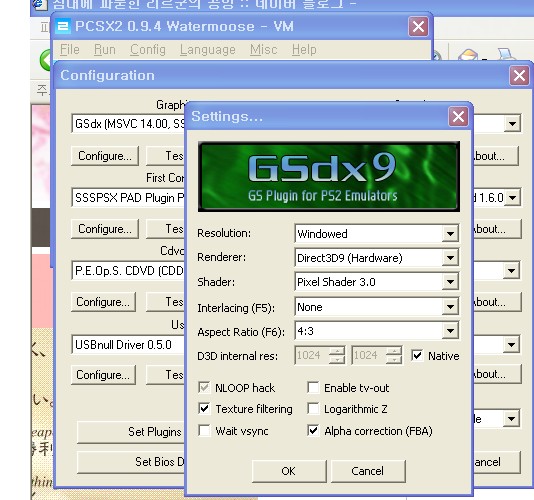Expand the Aspect Ratio (F6) dropdown

coord(376,331)
